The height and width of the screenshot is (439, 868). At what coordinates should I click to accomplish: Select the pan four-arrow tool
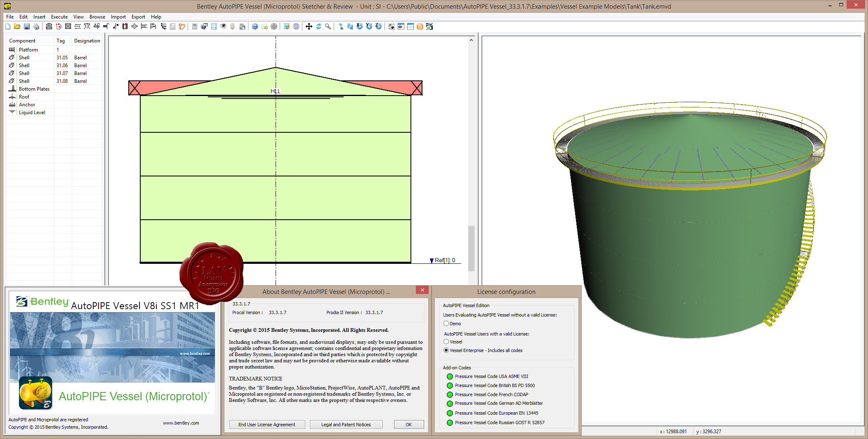[309, 26]
